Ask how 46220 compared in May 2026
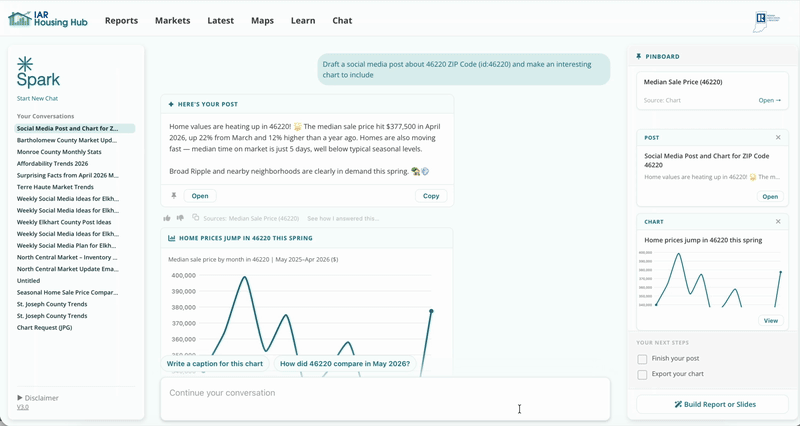Viewport: 800px width, 426px height. pyautogui.click(x=345, y=364)
